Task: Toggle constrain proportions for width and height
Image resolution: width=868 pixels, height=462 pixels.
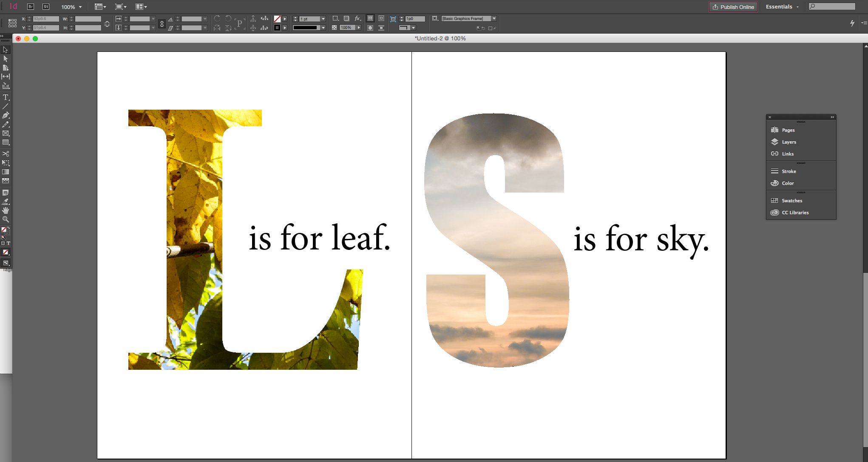Action: coord(107,24)
